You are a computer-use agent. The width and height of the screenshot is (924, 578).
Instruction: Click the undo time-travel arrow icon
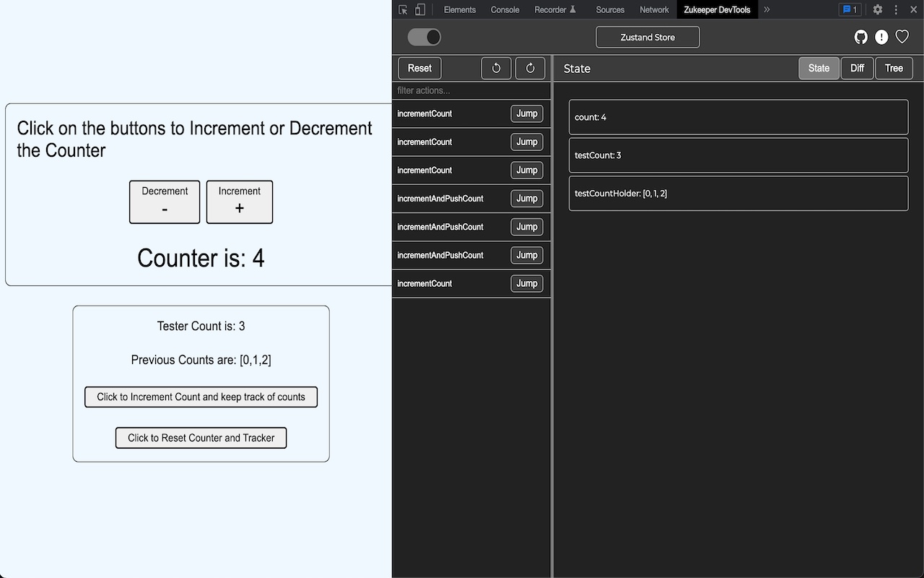point(496,68)
